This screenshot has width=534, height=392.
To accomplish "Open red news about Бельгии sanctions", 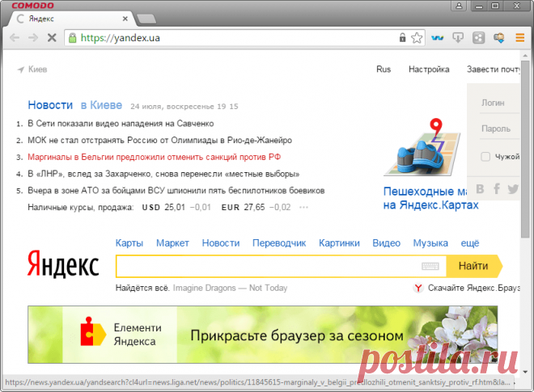I will click(x=154, y=157).
